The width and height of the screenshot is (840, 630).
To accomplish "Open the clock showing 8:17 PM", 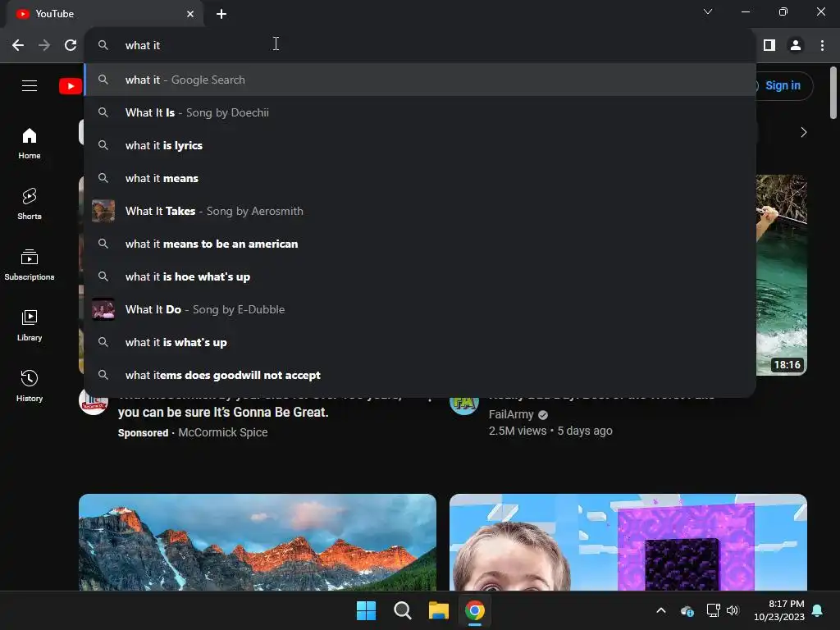I will click(779, 610).
